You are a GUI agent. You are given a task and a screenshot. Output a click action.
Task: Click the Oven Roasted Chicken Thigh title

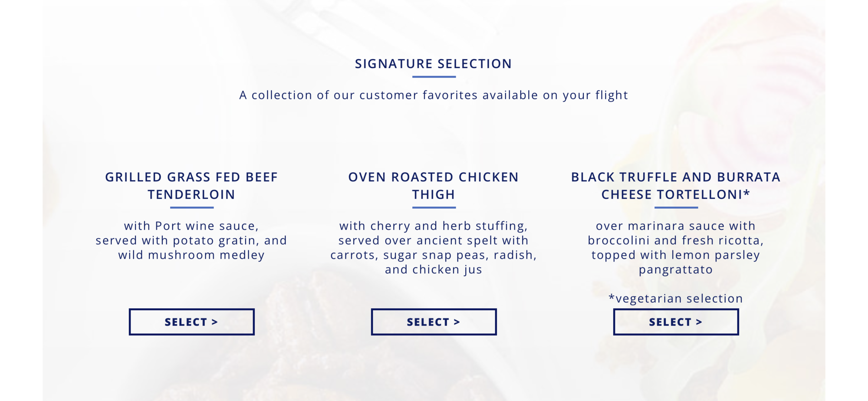click(434, 186)
